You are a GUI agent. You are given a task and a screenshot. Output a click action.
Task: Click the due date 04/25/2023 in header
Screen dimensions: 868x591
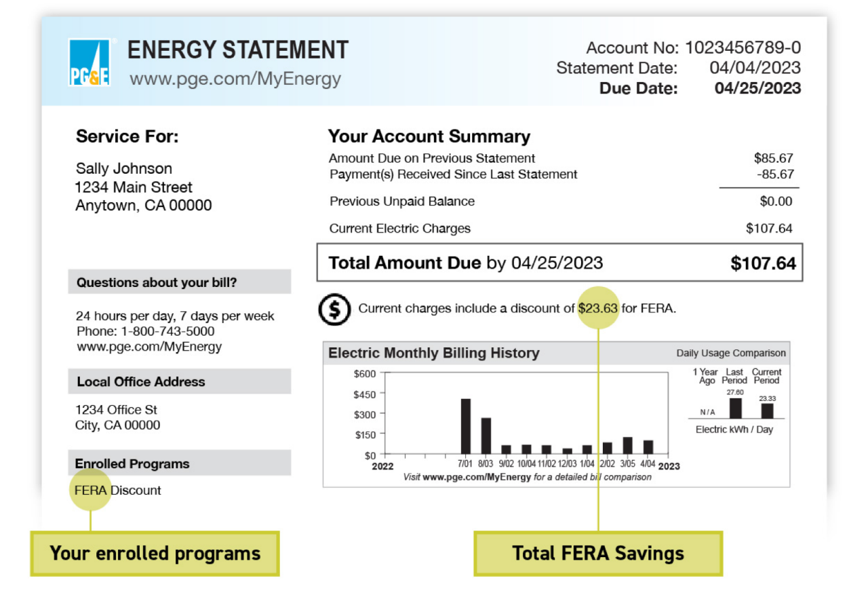(757, 88)
